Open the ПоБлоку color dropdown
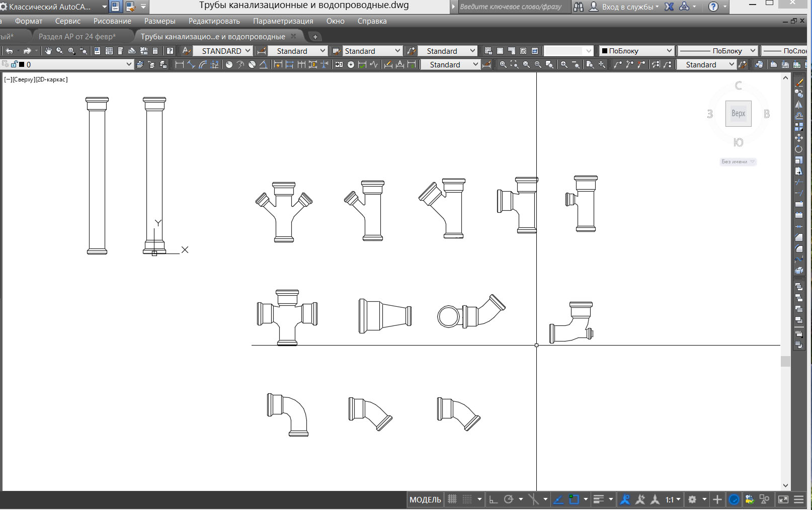This screenshot has width=812, height=510. click(636, 51)
